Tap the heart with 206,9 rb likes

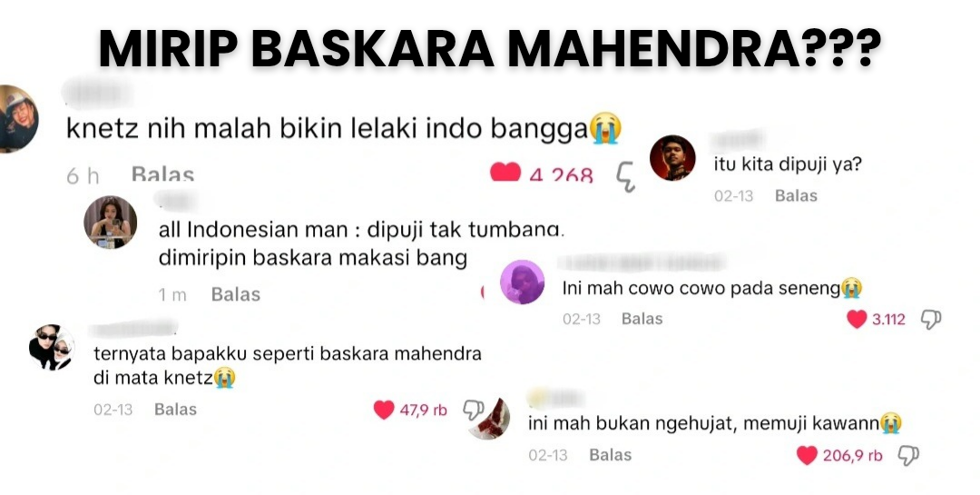(x=807, y=456)
